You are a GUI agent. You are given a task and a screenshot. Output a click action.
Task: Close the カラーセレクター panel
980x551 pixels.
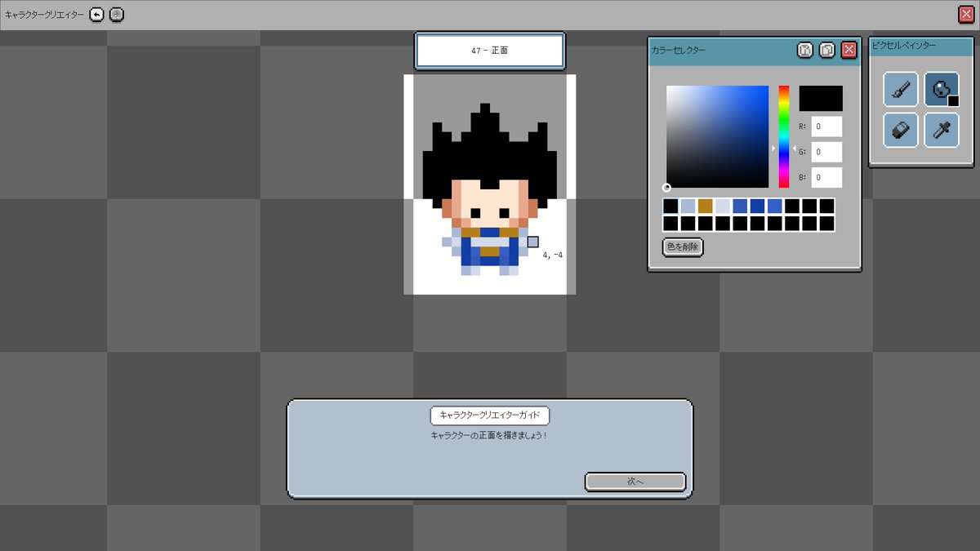click(x=849, y=50)
